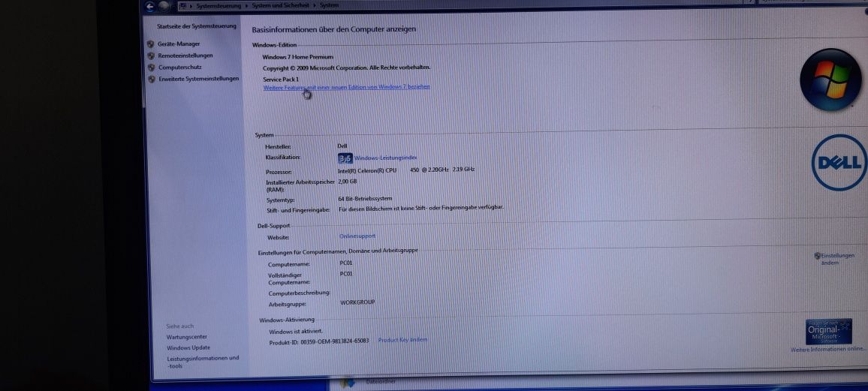Screen dimensions: 868x391
Task: Click the shield icon beside Remoteeinstellungen
Action: pyautogui.click(x=151, y=56)
